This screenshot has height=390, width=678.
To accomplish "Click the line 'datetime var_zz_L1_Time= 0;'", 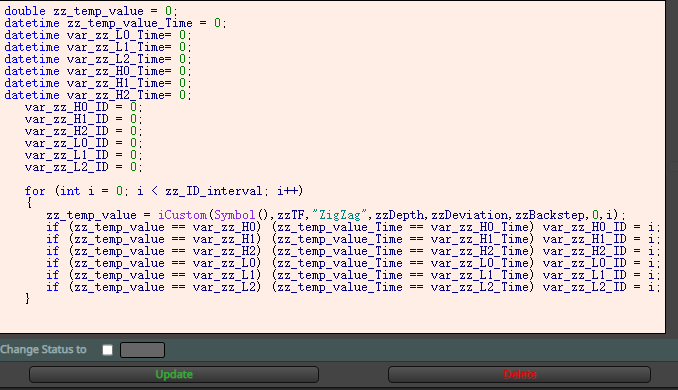I will click(x=98, y=48).
